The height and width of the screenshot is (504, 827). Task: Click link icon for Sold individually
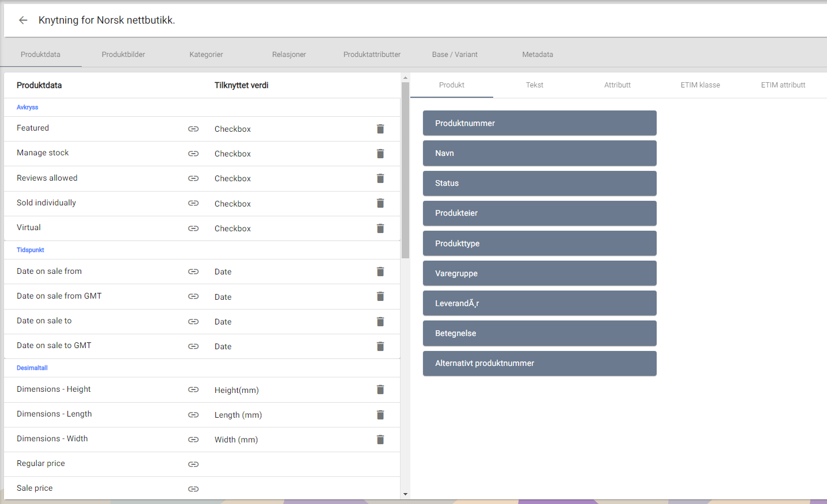click(193, 203)
